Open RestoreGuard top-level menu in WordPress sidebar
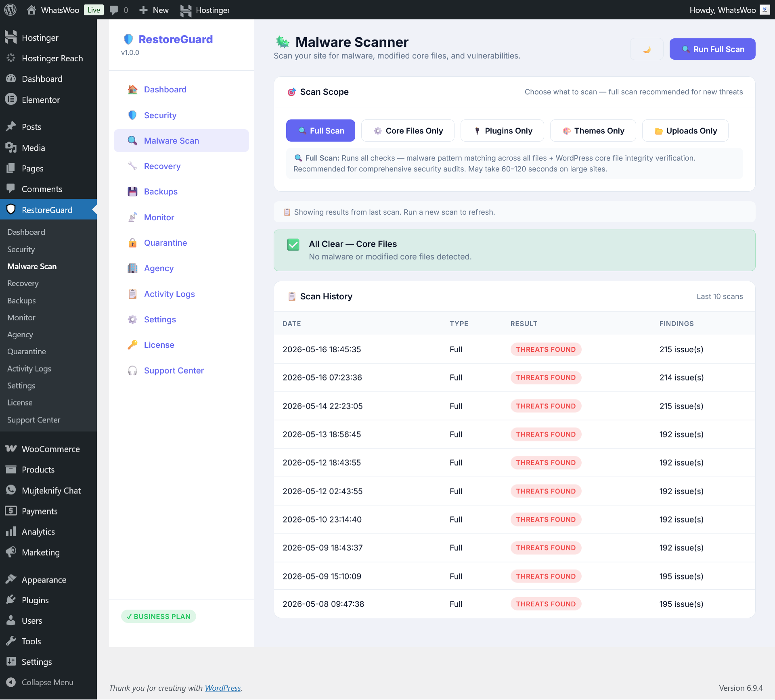Image resolution: width=775 pixels, height=700 pixels. point(48,210)
